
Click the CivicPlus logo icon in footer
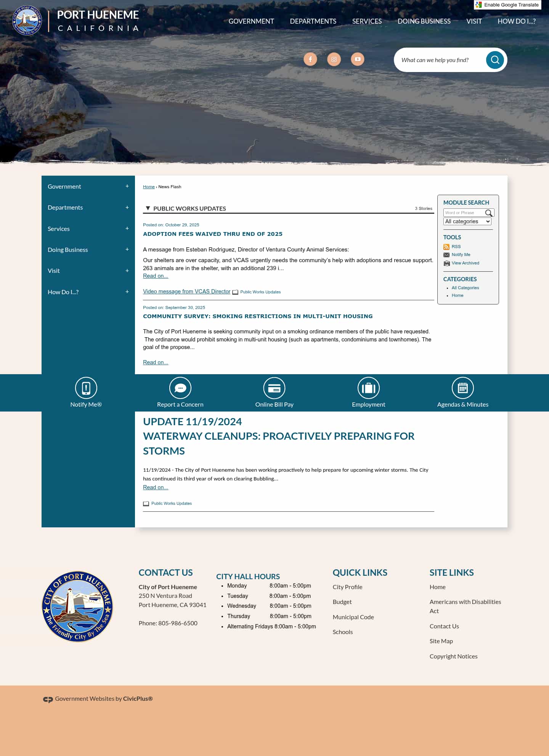pos(48,699)
